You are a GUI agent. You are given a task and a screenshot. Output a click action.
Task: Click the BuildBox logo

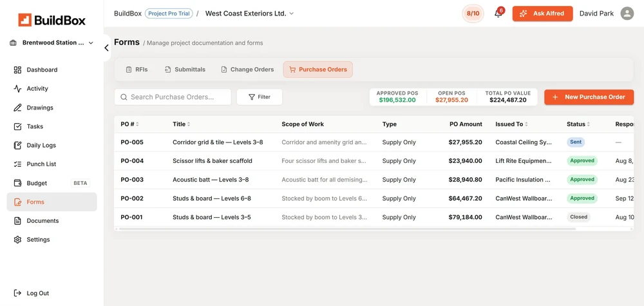52,20
